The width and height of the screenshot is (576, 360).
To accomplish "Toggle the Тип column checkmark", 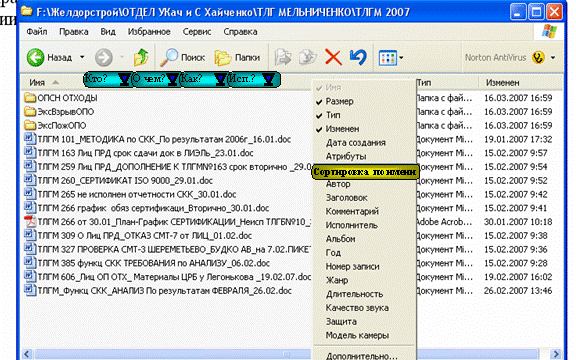I will click(x=319, y=115).
